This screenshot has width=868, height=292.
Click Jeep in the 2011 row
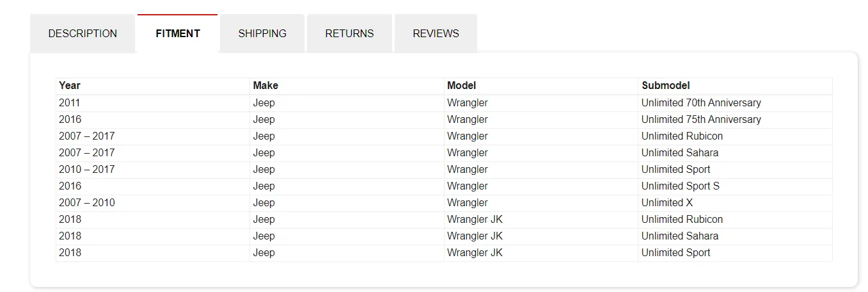[264, 103]
